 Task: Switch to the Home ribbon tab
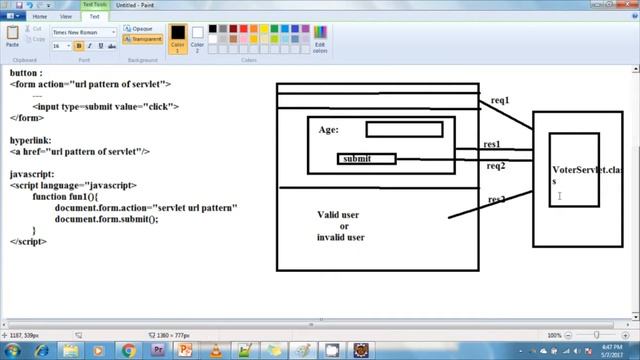40,16
